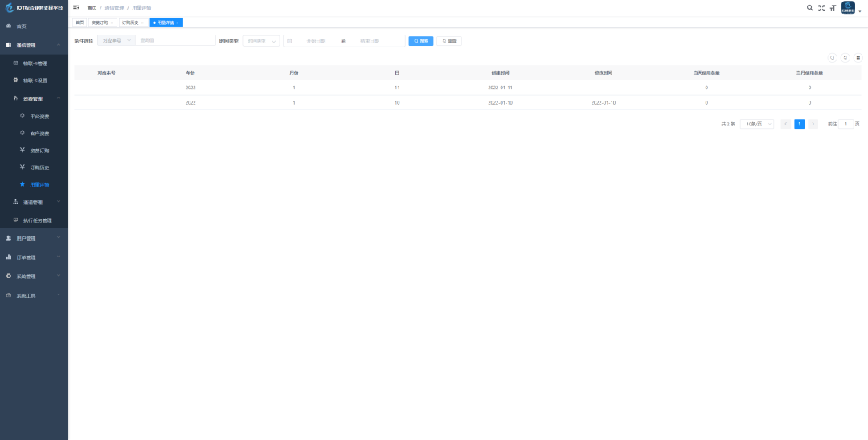Click the 共 2 条 total count text
The width and height of the screenshot is (868, 440).
point(728,124)
